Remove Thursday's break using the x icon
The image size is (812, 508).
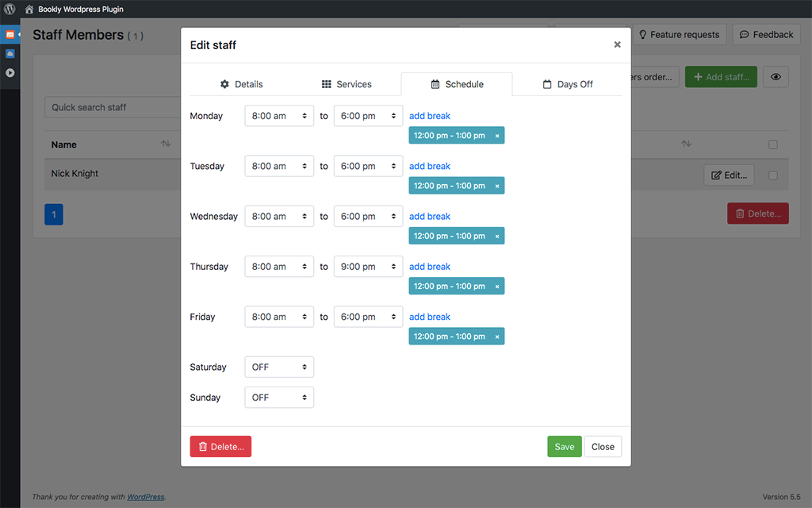497,287
